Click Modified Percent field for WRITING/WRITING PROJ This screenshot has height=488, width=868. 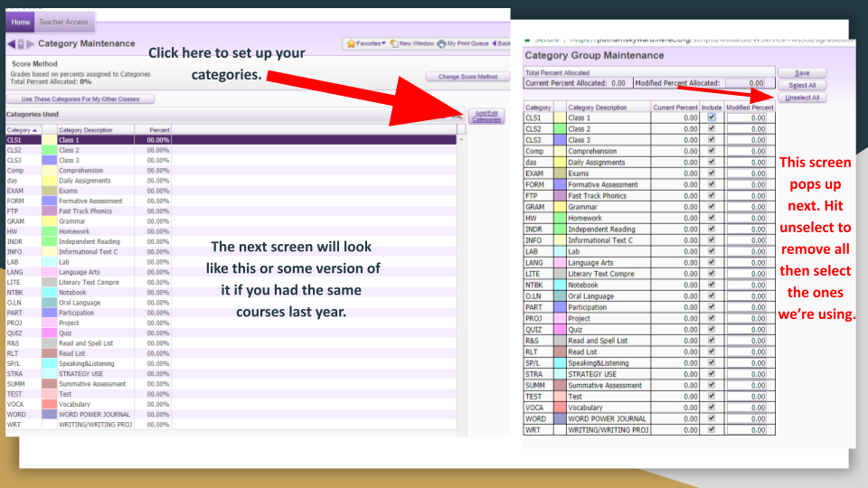(x=748, y=430)
